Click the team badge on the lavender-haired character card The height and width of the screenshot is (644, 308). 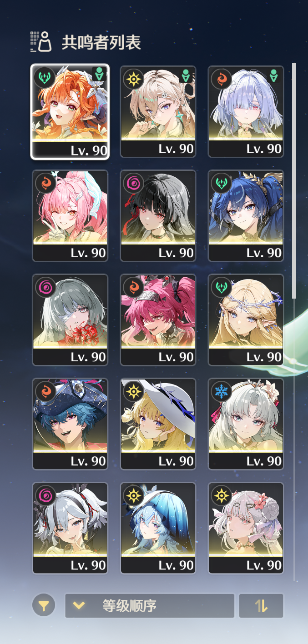pos(273,75)
